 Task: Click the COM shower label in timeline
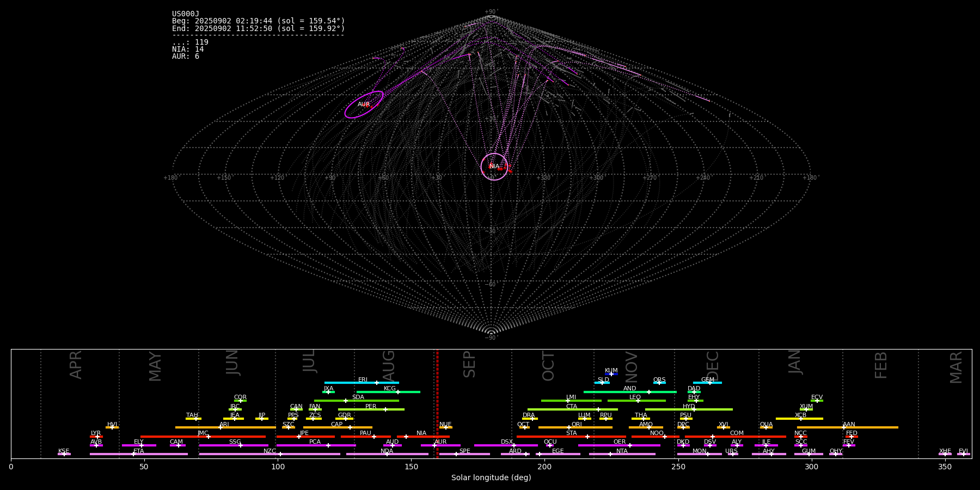pos(737,433)
